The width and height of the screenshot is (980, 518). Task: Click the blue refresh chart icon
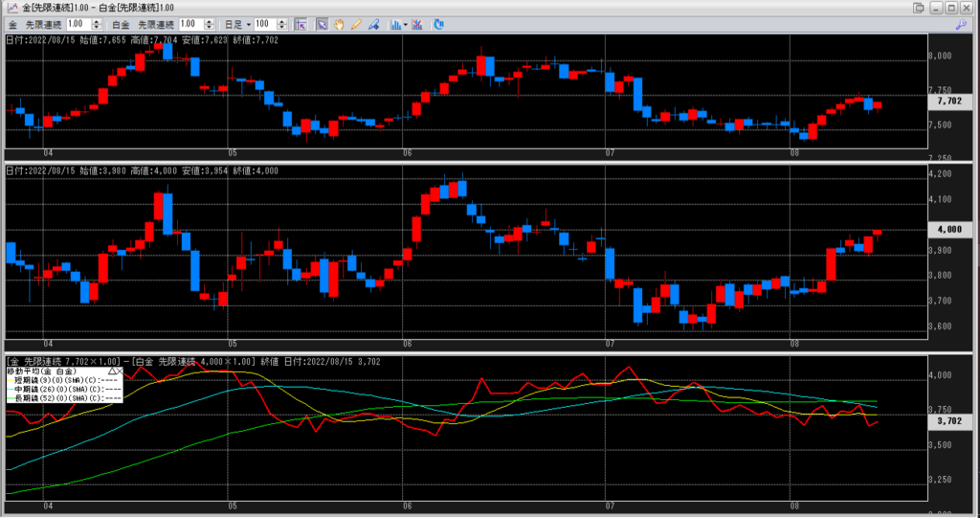pos(438,23)
